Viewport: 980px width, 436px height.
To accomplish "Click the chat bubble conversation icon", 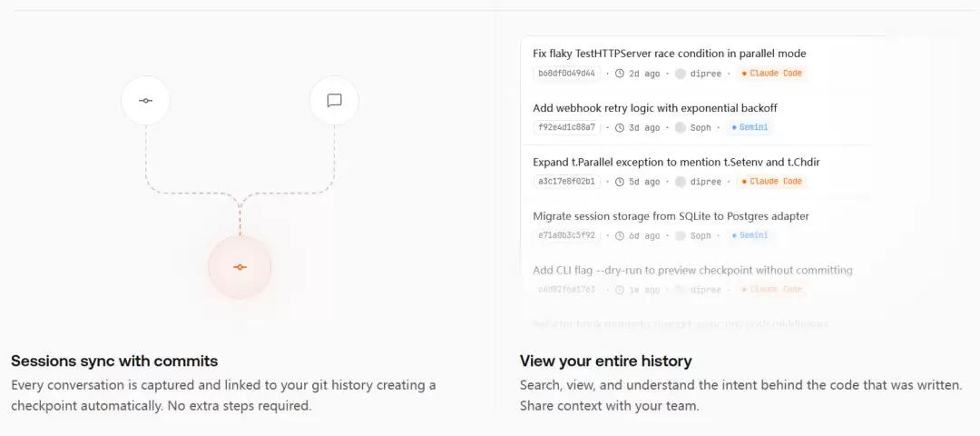I will [334, 101].
